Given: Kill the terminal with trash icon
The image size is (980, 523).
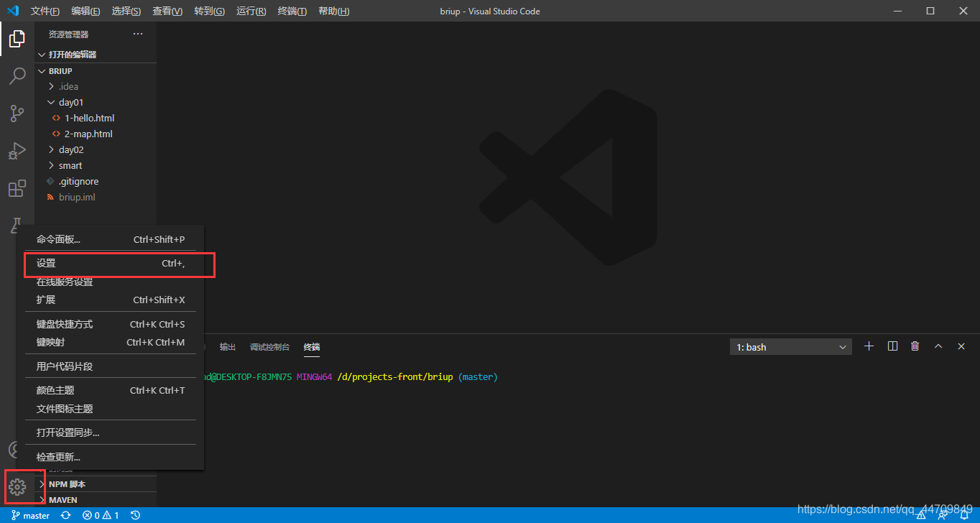Looking at the screenshot, I should [915, 346].
